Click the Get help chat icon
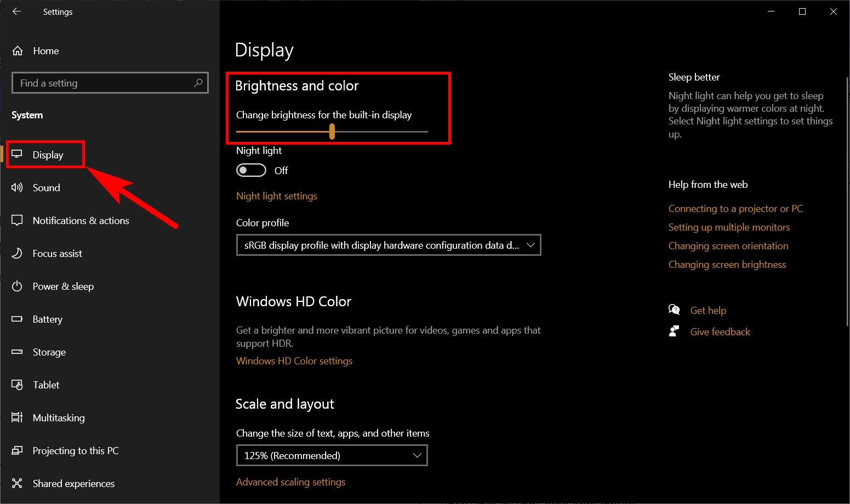Viewport: 850px width, 504px height. 674,310
